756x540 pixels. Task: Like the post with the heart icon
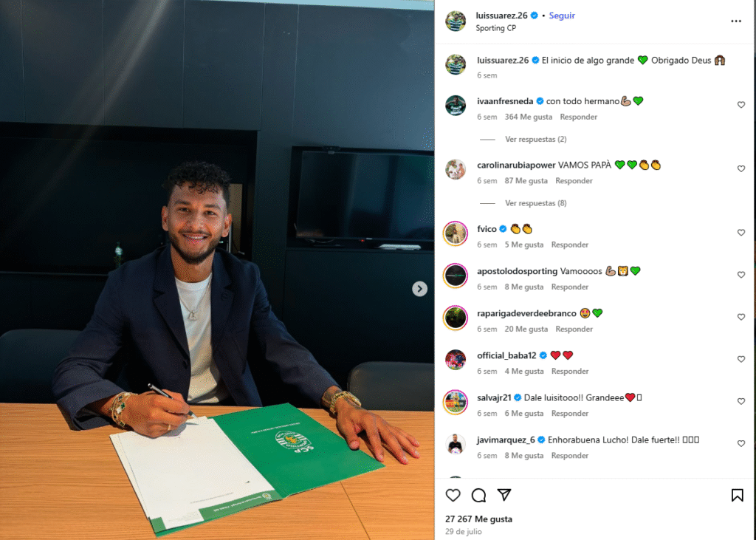coord(453,495)
